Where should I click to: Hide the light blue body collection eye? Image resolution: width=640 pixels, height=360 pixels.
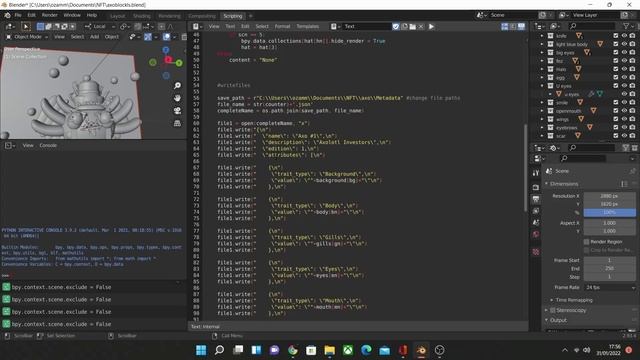pyautogui.click(x=624, y=44)
